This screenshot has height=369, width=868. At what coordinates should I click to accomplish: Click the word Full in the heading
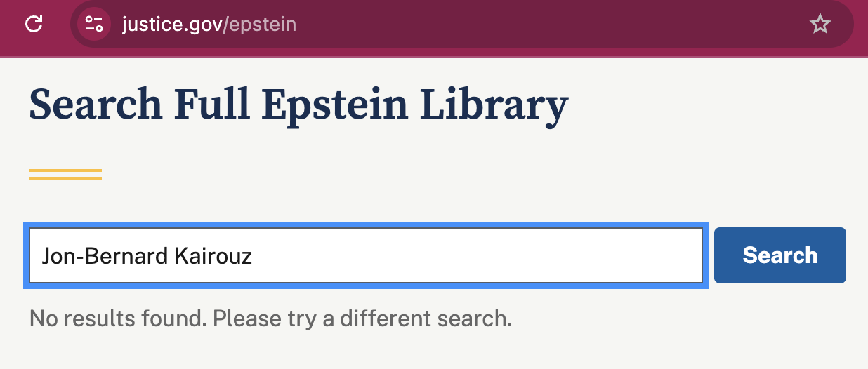pyautogui.click(x=211, y=105)
